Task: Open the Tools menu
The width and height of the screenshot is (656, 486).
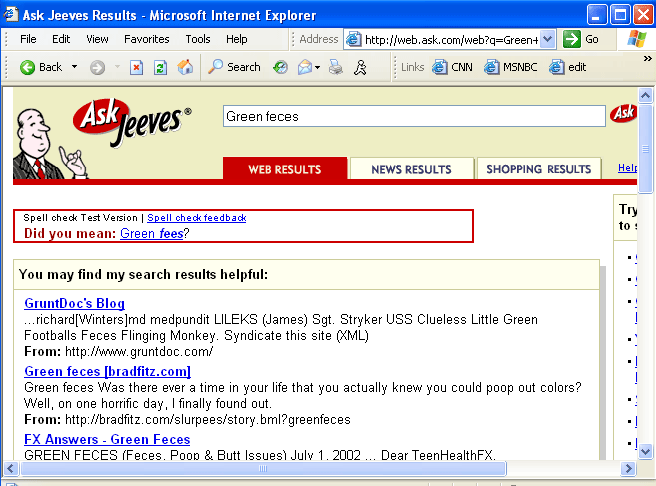Action: click(x=197, y=39)
